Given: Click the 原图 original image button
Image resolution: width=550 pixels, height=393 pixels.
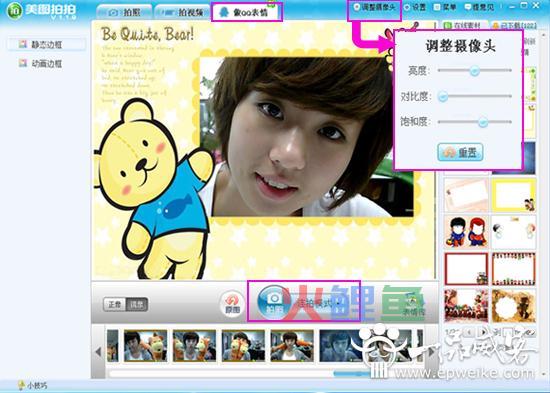Looking at the screenshot, I should point(232,303).
